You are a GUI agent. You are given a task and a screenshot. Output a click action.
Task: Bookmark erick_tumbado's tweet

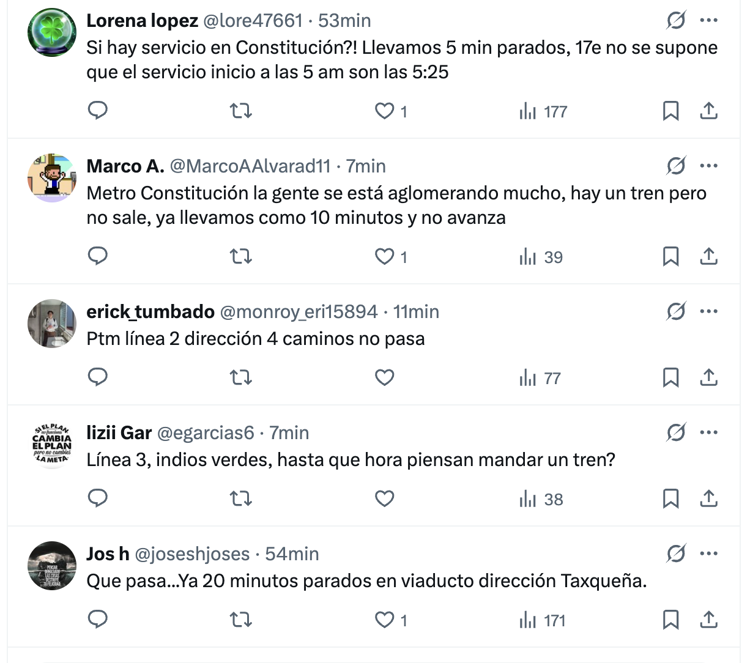[671, 377]
